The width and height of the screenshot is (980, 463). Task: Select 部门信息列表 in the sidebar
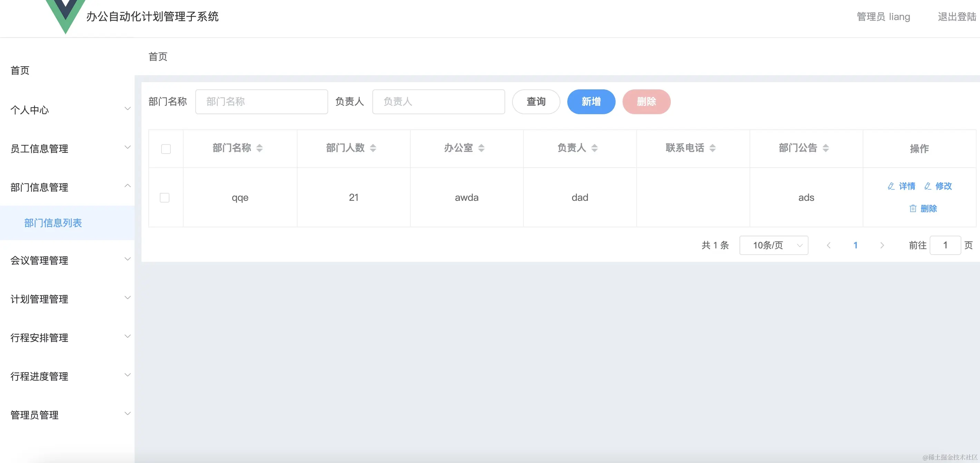[x=53, y=223]
